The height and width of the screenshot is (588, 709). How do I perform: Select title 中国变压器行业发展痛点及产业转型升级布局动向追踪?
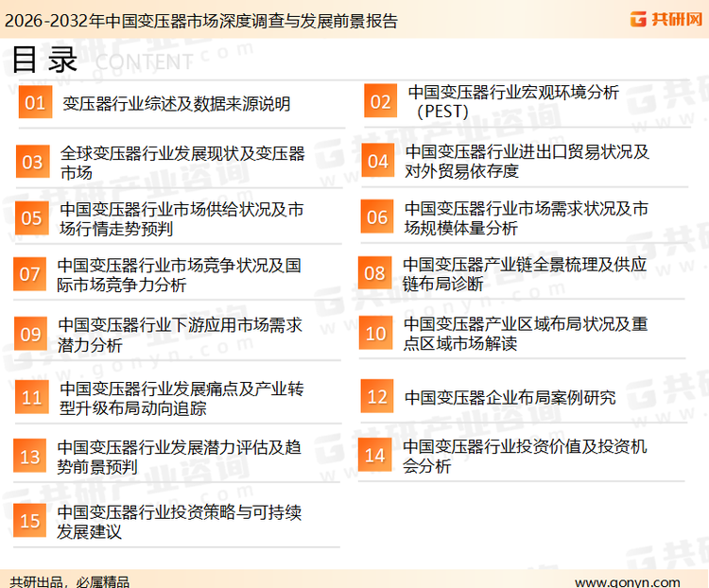pos(182,398)
